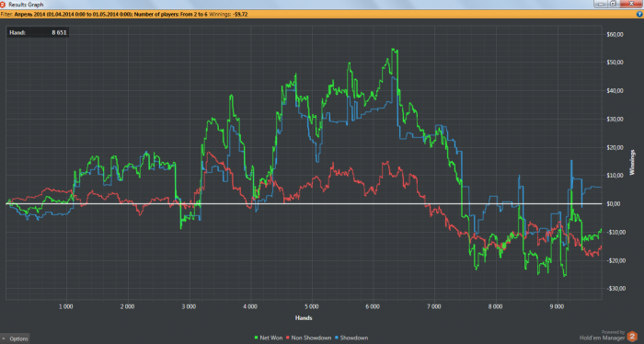
Task: Click the $40,00 axis label
Action: coord(615,91)
